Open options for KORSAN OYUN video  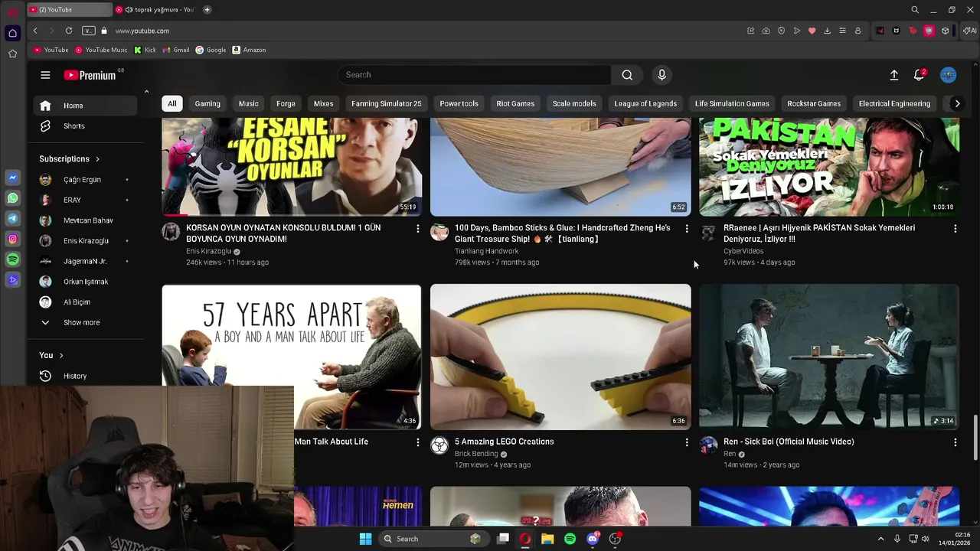(x=417, y=229)
